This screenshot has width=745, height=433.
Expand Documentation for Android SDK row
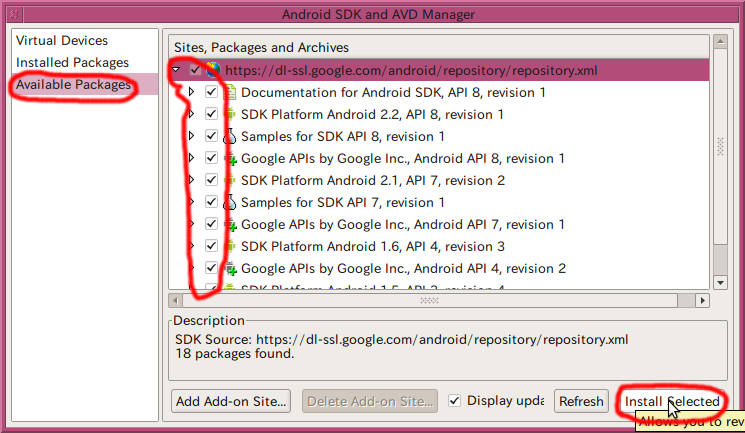coord(191,92)
